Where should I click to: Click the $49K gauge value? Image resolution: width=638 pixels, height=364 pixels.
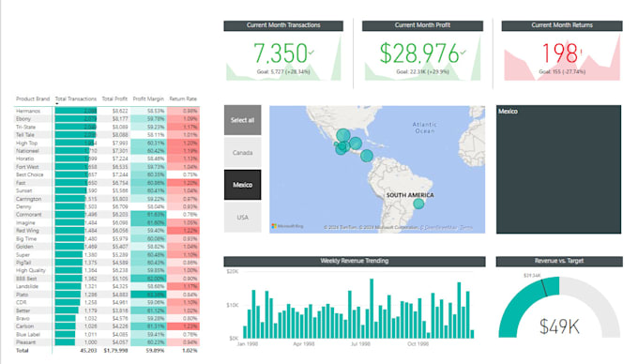tap(559, 326)
